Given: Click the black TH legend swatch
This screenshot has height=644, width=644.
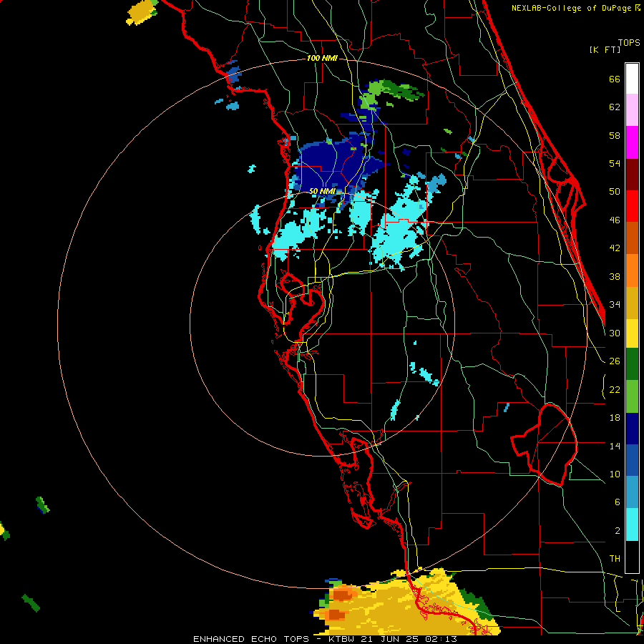Looking at the screenshot, I should pos(632,557).
